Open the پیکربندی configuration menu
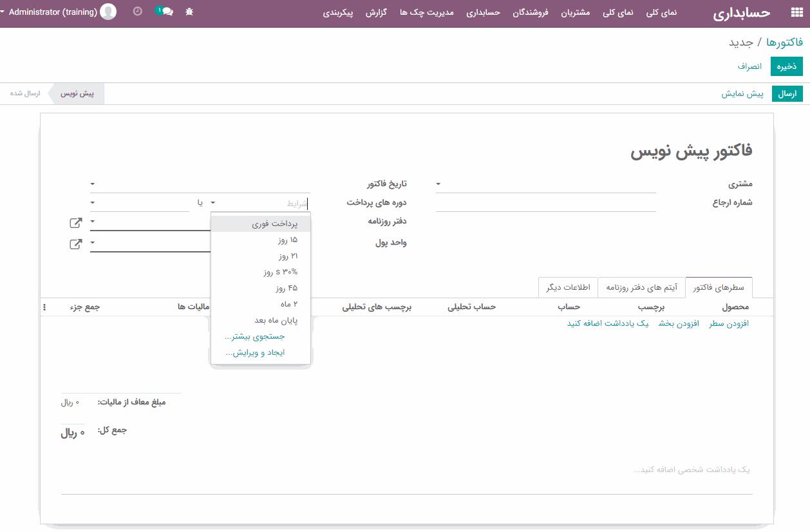Image resolution: width=810 pixels, height=532 pixels. (338, 13)
